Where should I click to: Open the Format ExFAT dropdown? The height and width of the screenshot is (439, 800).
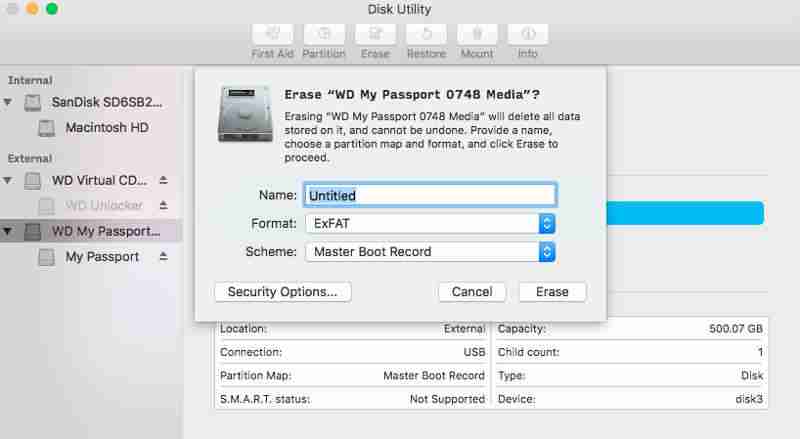[430, 224]
